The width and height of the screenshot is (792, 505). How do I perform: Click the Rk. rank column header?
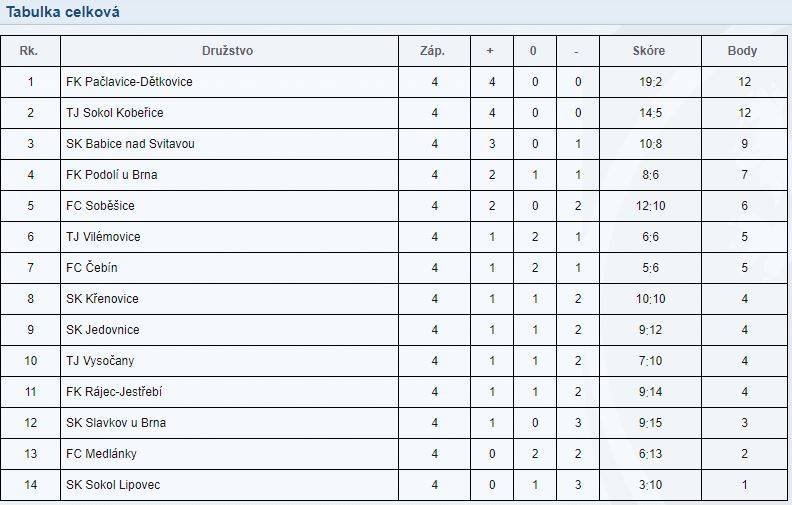[x=29, y=50]
